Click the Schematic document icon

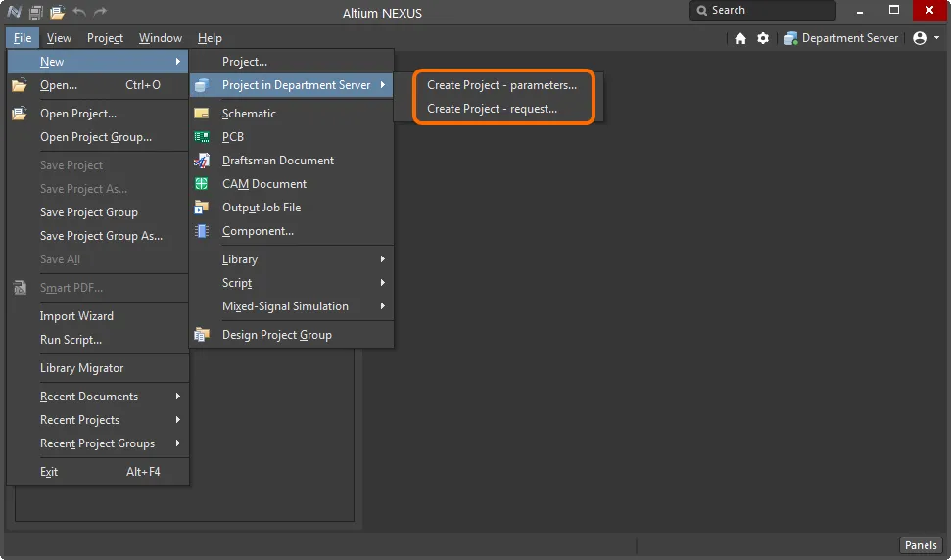pyautogui.click(x=202, y=114)
